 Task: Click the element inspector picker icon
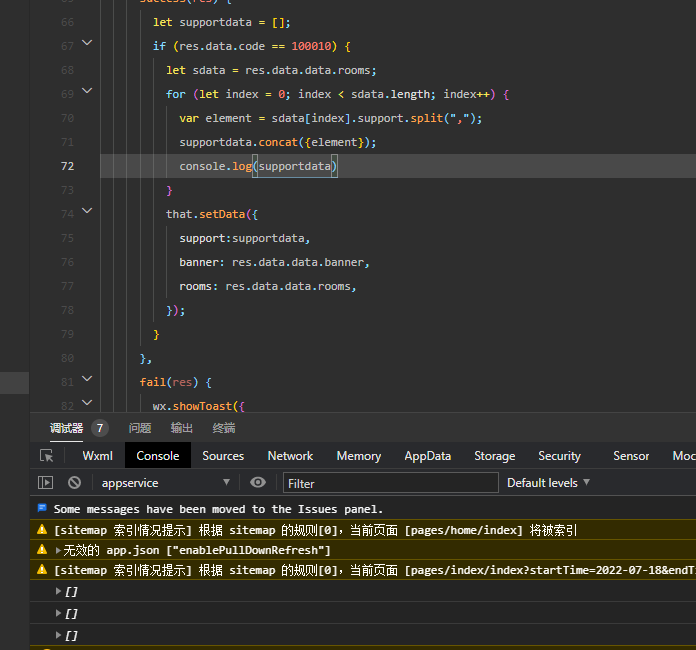[46, 456]
